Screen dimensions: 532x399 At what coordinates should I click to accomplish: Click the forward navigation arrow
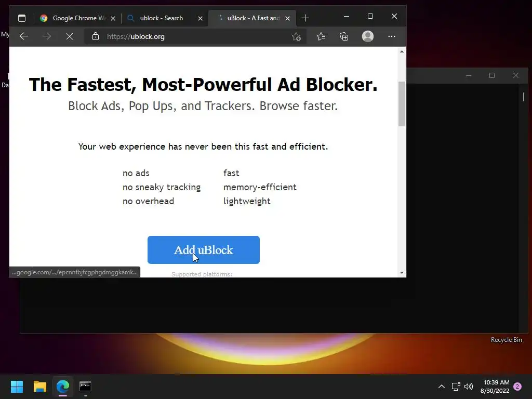[47, 36]
